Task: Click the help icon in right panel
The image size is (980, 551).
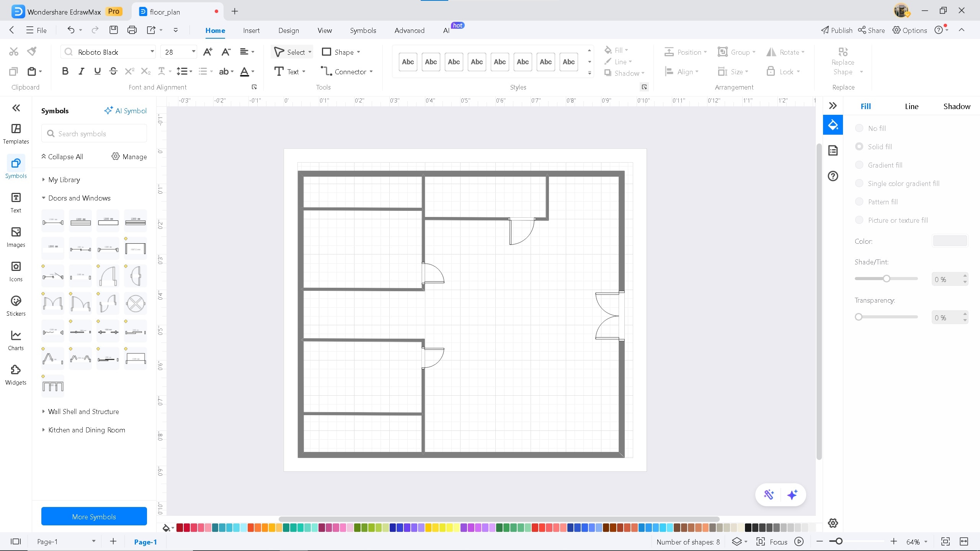Action: point(833,176)
